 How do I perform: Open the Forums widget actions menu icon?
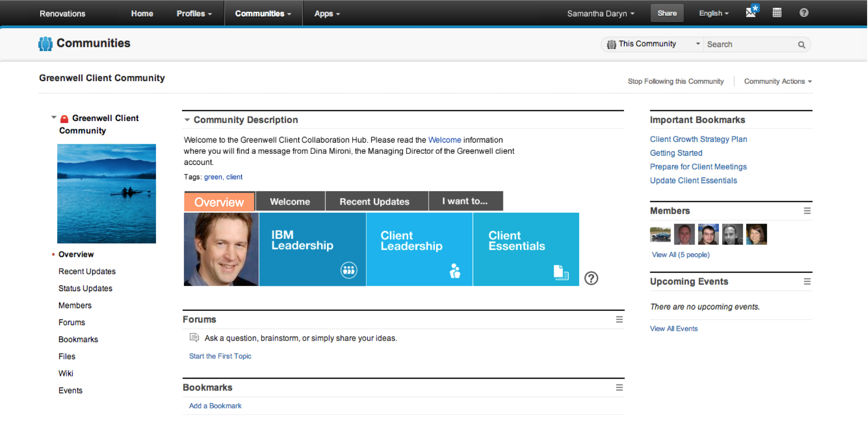(619, 320)
